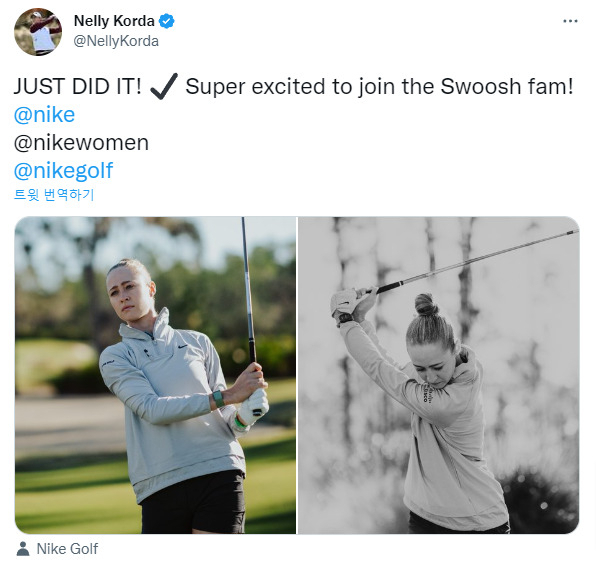Screen dimensions: 596x569
Task: Click the blue verified badge
Action: [166, 21]
